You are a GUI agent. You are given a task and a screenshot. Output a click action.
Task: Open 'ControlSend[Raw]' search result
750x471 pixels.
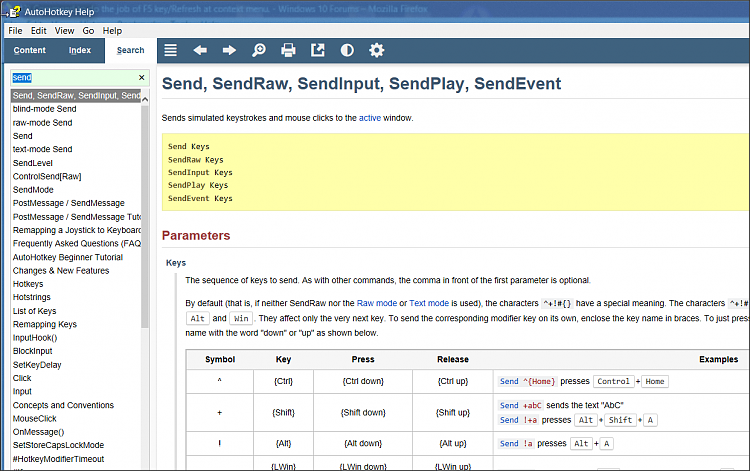coord(47,176)
